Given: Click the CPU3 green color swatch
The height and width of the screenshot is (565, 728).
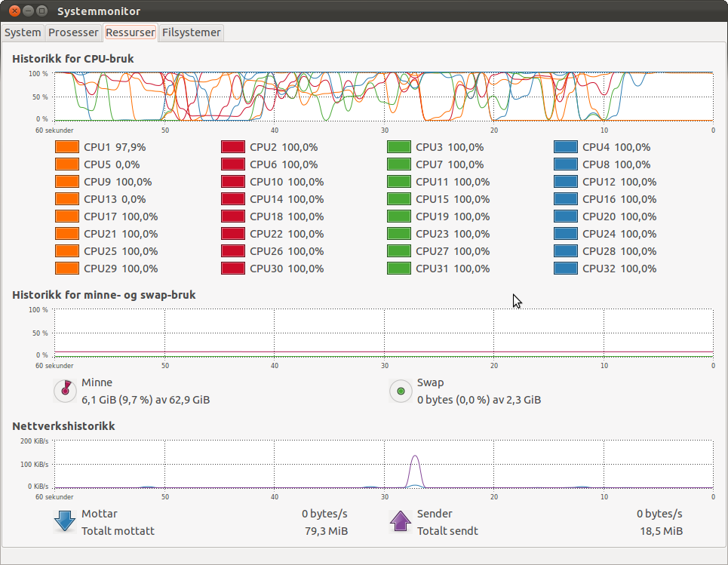Looking at the screenshot, I should (399, 147).
